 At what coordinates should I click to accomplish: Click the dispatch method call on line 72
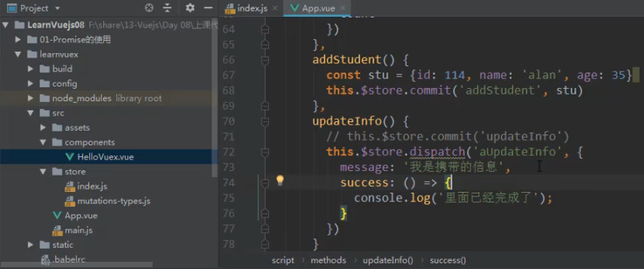coord(437,152)
